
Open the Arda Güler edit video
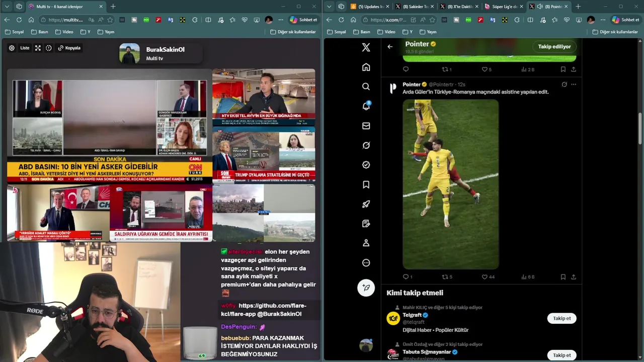pyautogui.click(x=450, y=184)
